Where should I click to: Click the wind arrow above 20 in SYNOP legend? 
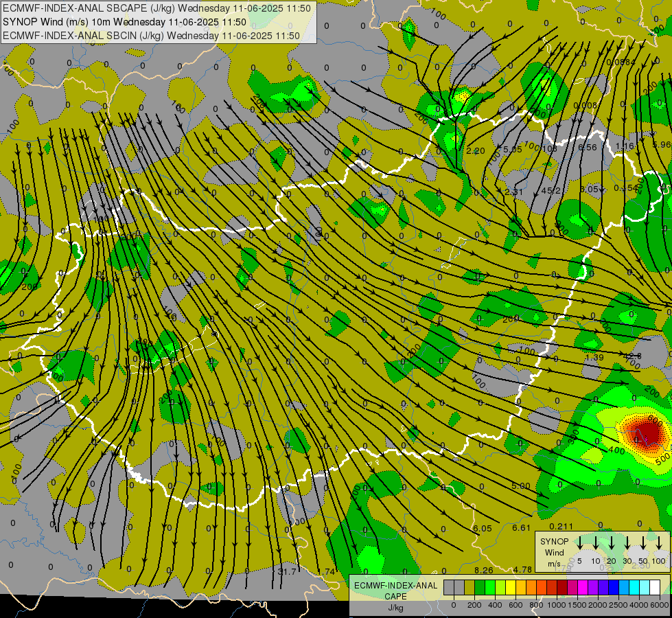tap(612, 543)
